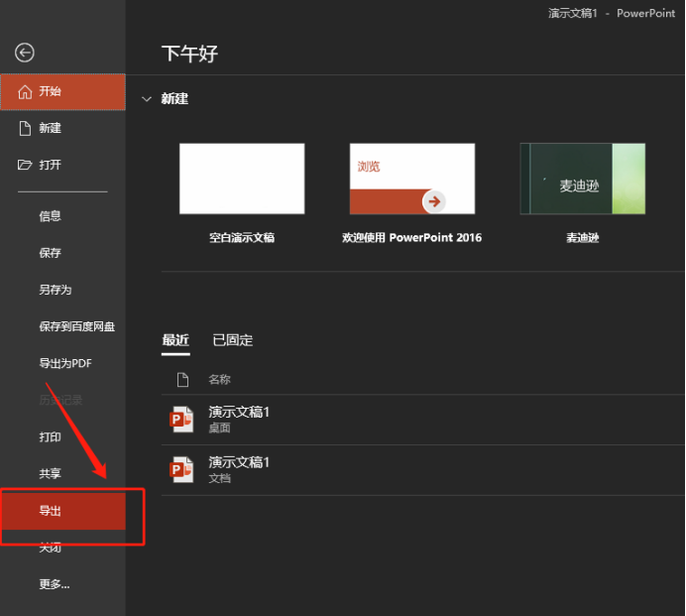Screen dimensions: 686x616
Task: Switch to the 最近 tab
Action: pyautogui.click(x=175, y=340)
